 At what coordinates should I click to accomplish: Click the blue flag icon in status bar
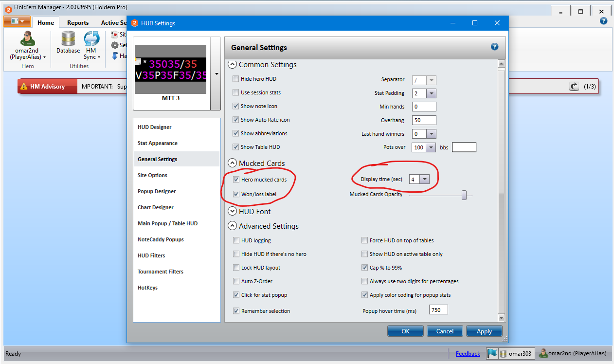492,354
